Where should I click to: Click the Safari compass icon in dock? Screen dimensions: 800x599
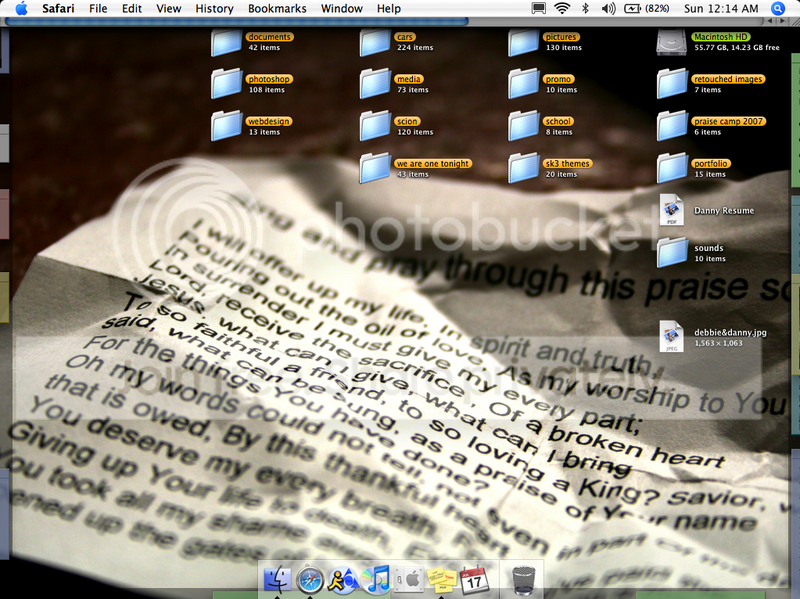pos(310,578)
